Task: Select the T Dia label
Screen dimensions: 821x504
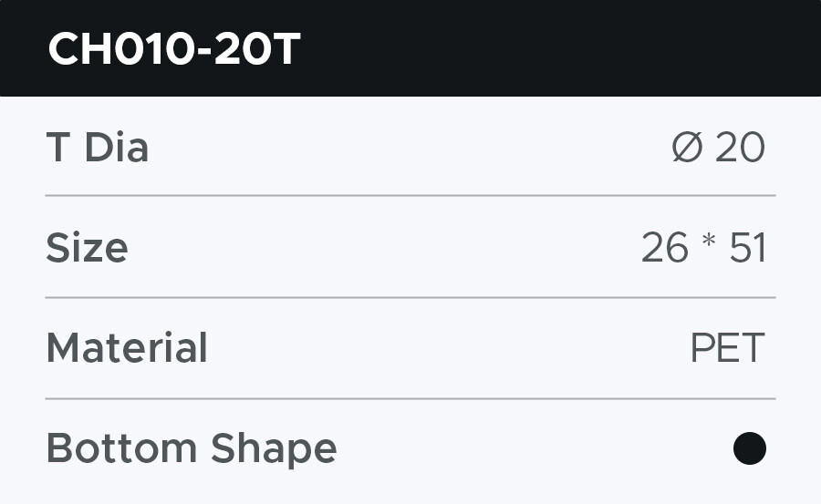Action: tap(97, 148)
